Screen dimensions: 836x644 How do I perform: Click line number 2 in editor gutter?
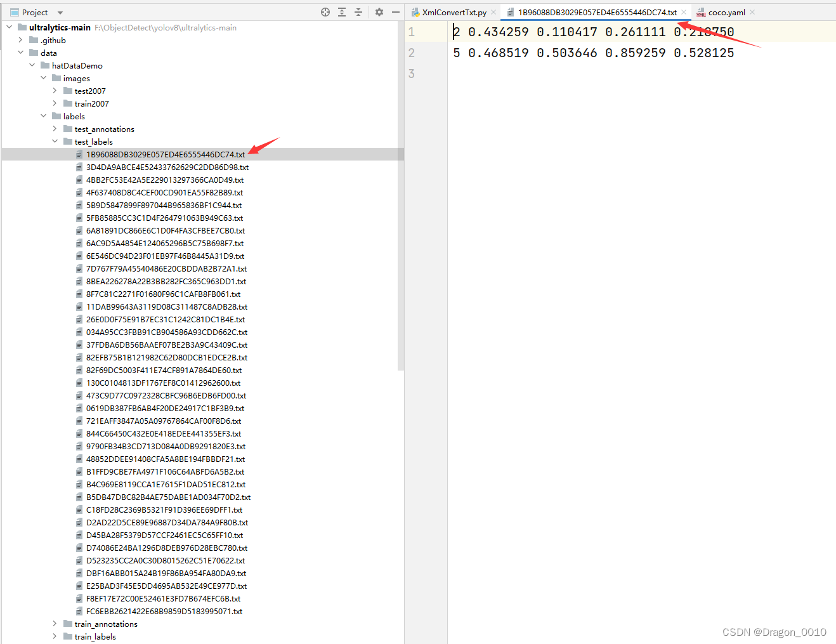412,53
